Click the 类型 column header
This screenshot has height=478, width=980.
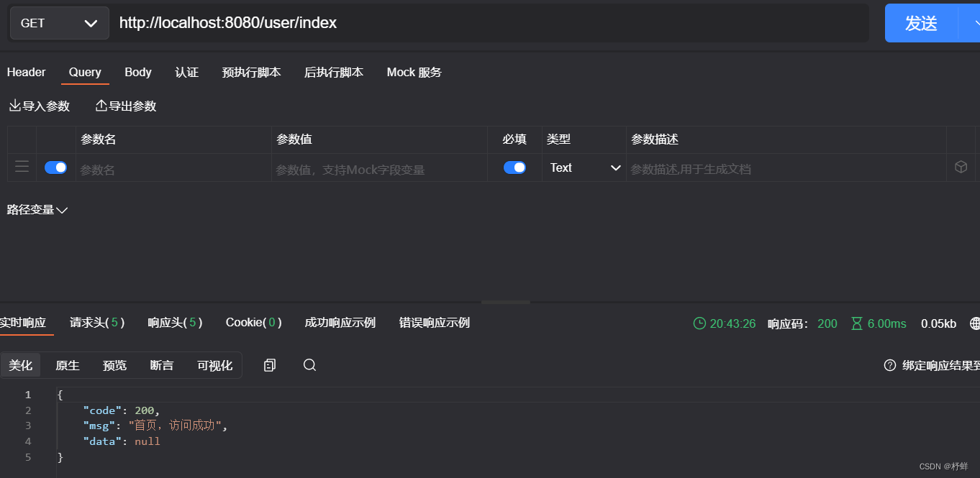pyautogui.click(x=558, y=139)
